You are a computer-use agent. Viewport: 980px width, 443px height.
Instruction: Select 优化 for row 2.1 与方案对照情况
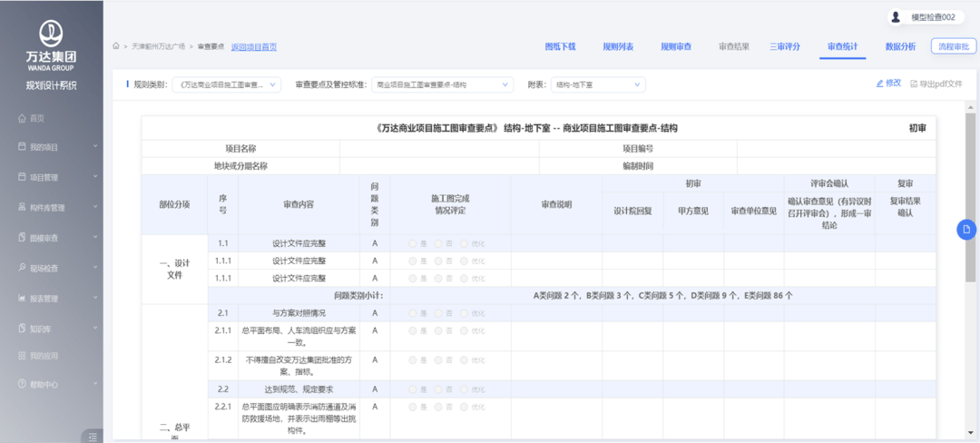(x=464, y=312)
